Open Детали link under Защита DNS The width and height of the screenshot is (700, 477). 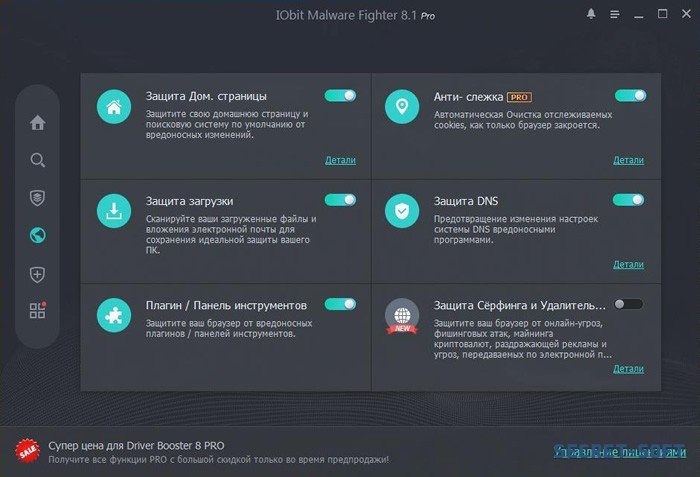click(x=628, y=264)
